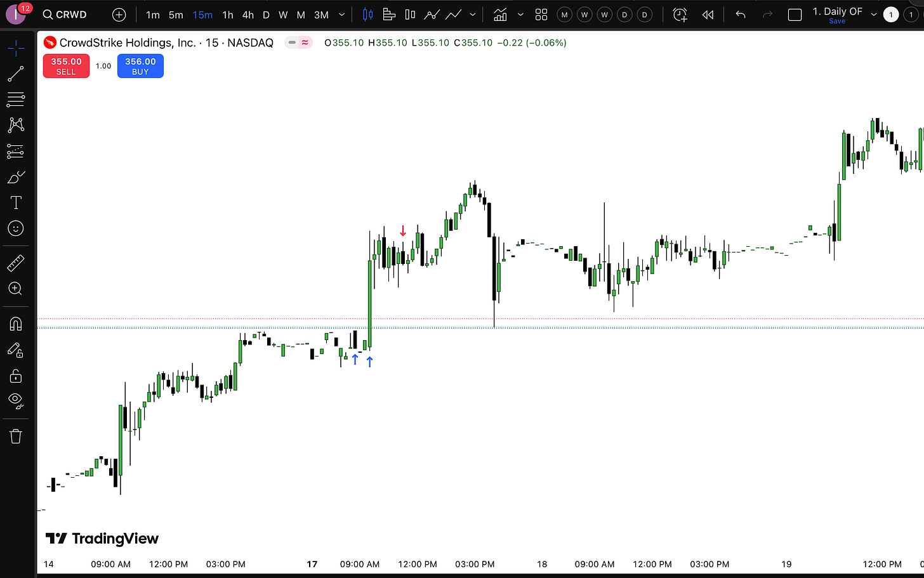Expand the chart style dropdown arrow
This screenshot has width=924, height=578.
pos(473,15)
